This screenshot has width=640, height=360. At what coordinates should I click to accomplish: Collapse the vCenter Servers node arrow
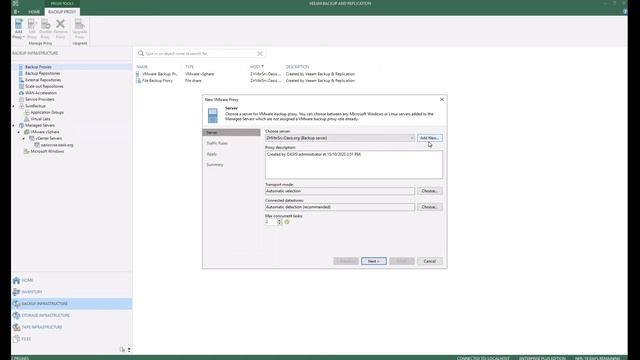(24, 139)
